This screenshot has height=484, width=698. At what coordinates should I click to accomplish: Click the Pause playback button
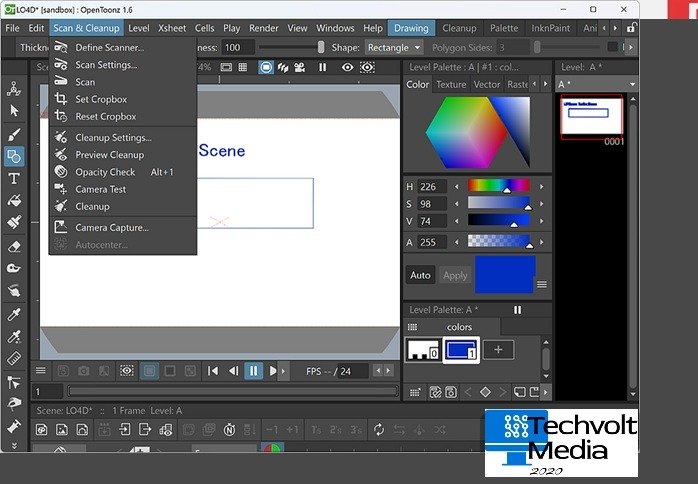pyautogui.click(x=253, y=371)
